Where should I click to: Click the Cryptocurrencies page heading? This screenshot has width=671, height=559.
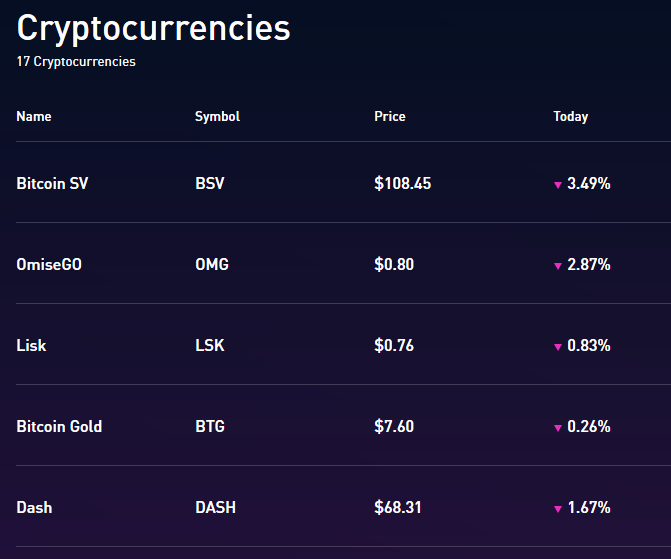coord(153,28)
